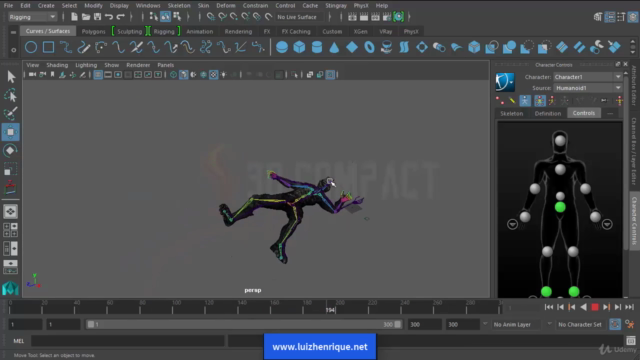Activate the Paint selection tool
640x360 pixels.
(11, 113)
